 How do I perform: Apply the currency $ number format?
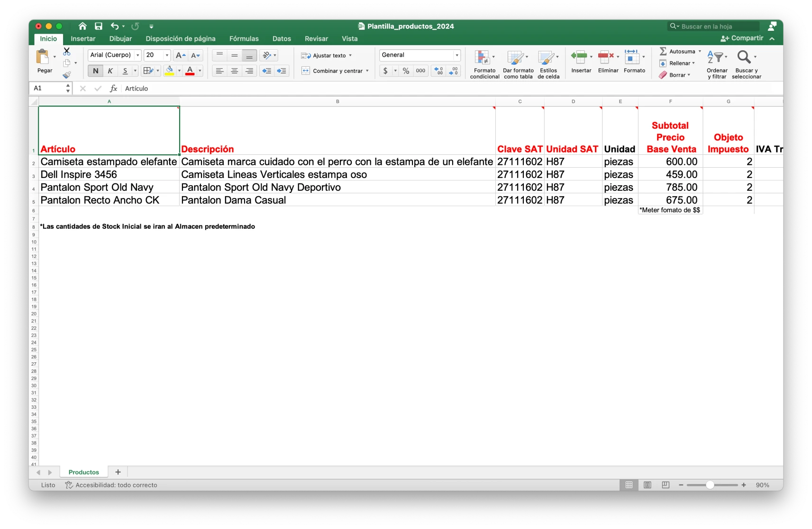coord(385,71)
